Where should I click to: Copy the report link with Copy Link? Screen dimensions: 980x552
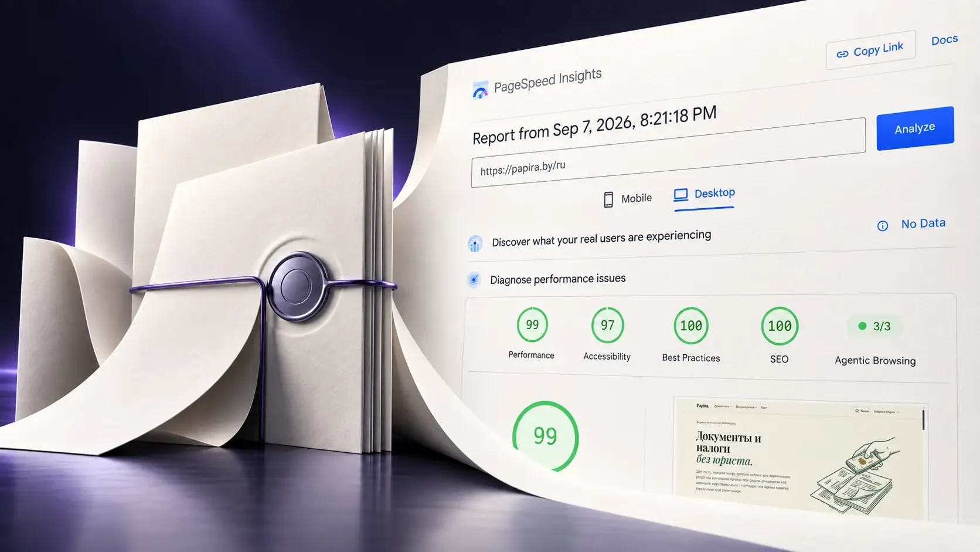(x=870, y=50)
